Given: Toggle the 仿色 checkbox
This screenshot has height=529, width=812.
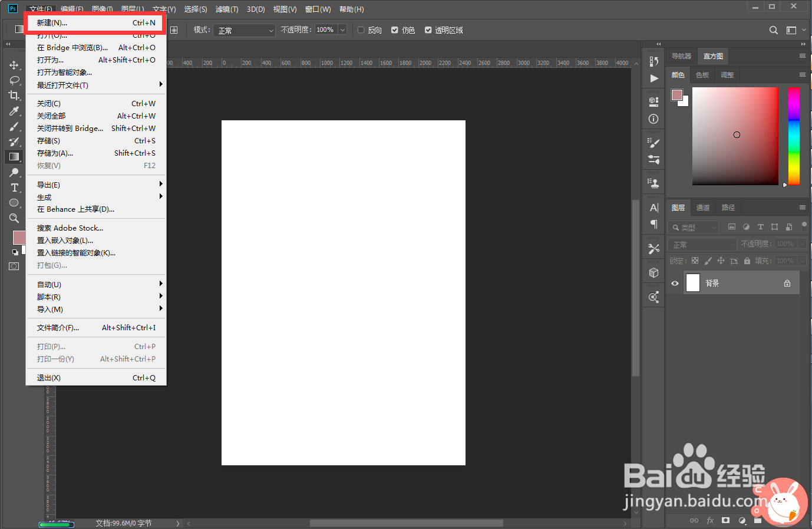Looking at the screenshot, I should coord(395,30).
